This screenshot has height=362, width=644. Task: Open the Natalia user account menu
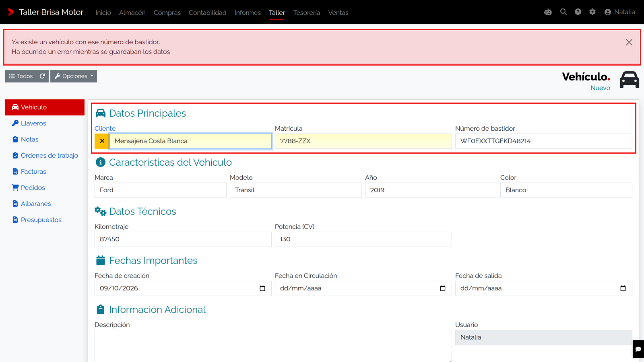pyautogui.click(x=619, y=12)
